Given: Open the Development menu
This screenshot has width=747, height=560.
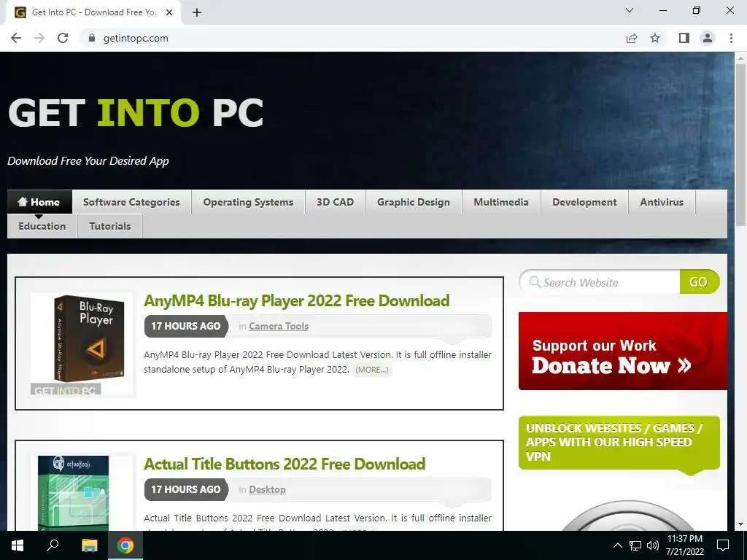Looking at the screenshot, I should 584,202.
